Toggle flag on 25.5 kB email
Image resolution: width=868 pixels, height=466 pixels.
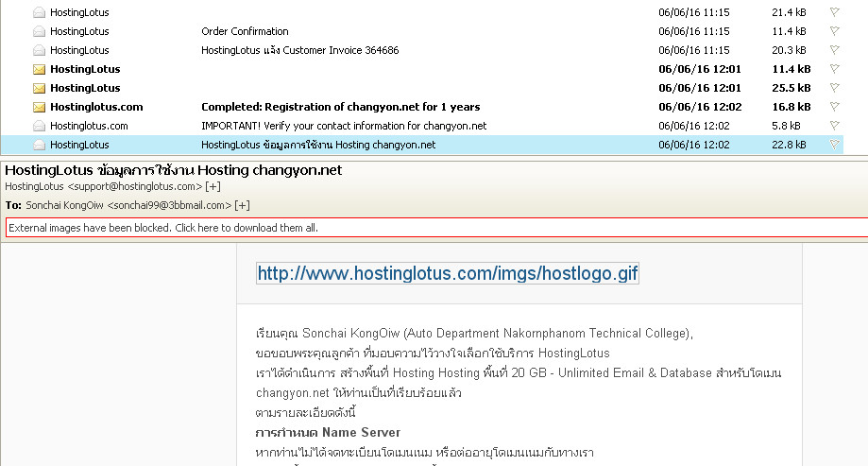[x=835, y=88]
